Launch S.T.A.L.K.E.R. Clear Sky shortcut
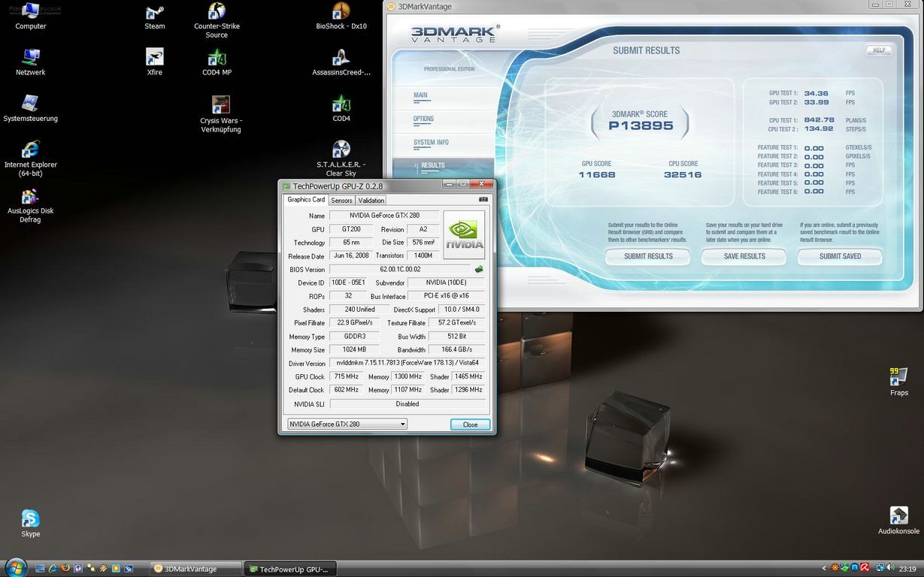The width and height of the screenshot is (924, 577). click(x=341, y=159)
